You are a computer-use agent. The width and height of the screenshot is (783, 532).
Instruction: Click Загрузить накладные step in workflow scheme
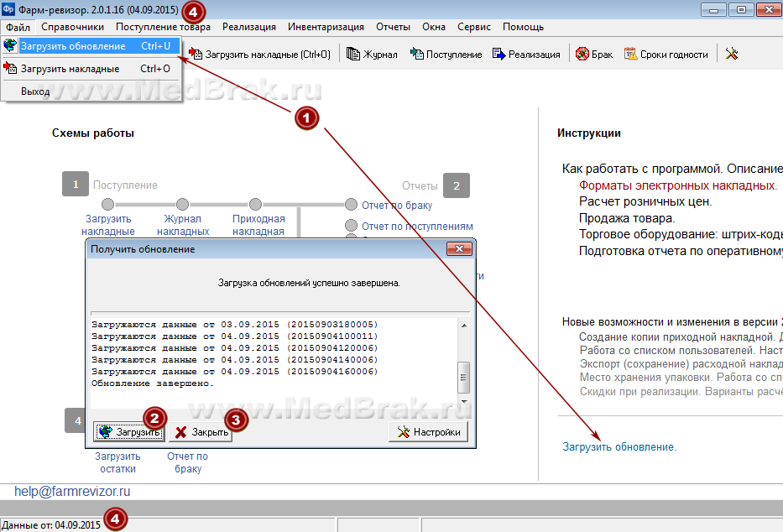click(108, 225)
